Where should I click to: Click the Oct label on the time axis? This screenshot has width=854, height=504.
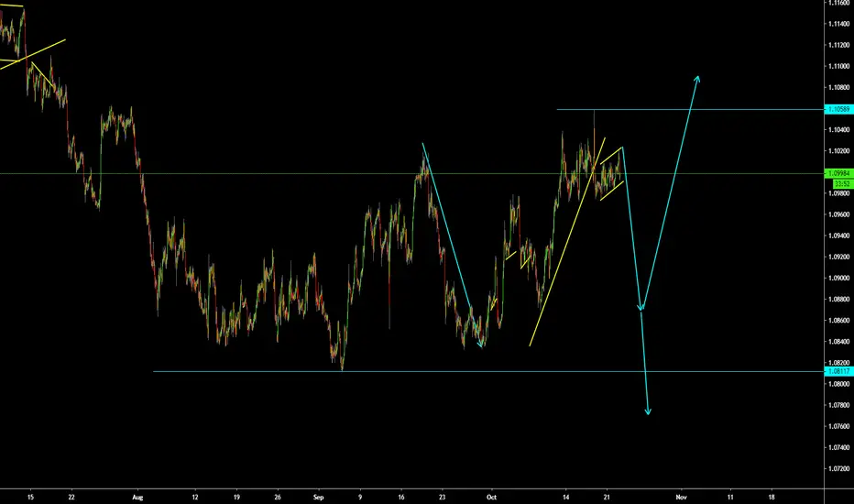[x=491, y=497]
